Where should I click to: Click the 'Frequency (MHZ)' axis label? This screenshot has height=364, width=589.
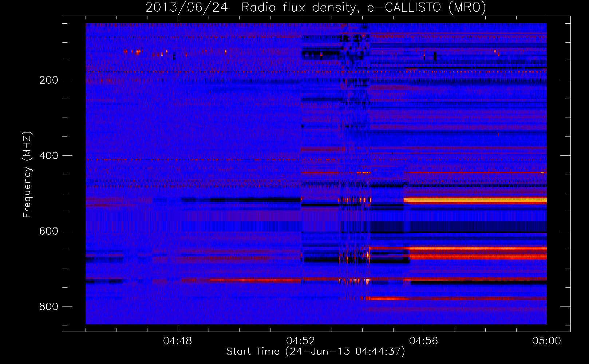point(27,175)
